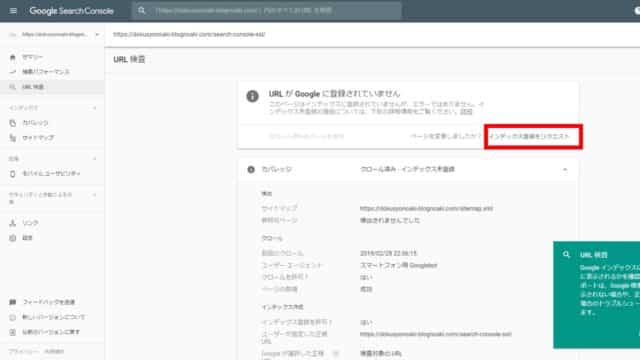Open 設定 via the gear icon
640x360 pixels.
13,238
